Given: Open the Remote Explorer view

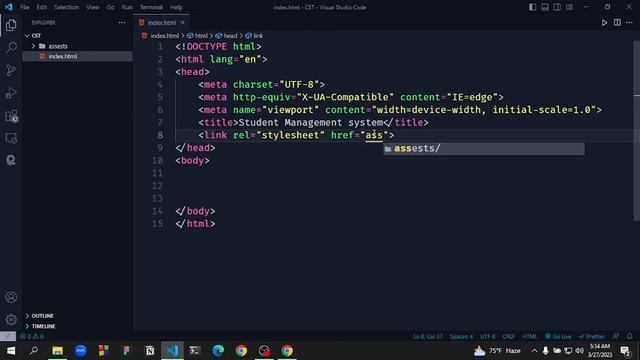Looking at the screenshot, I should (11, 138).
